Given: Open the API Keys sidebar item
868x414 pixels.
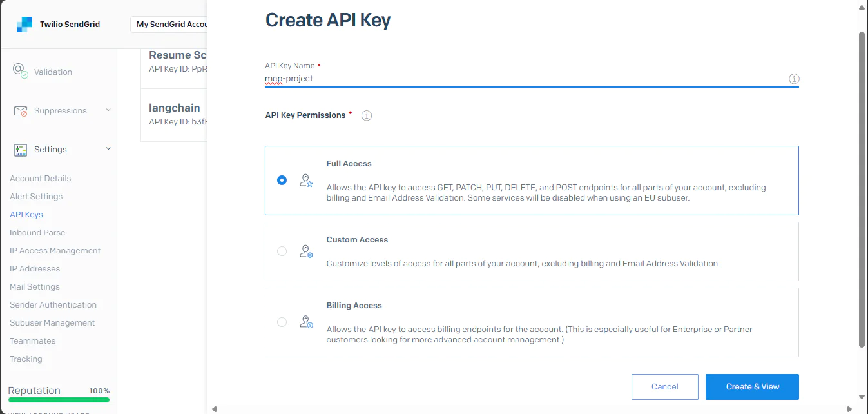Looking at the screenshot, I should pos(26,214).
